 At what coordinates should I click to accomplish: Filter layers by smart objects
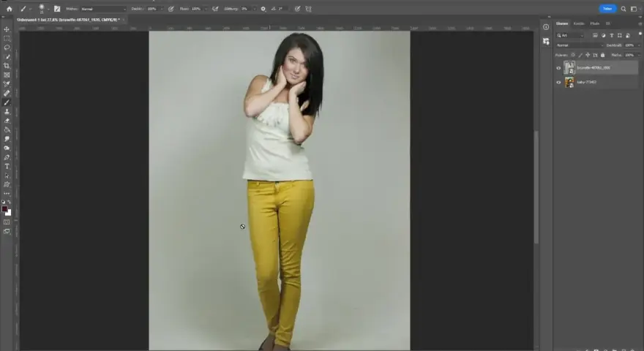point(628,36)
